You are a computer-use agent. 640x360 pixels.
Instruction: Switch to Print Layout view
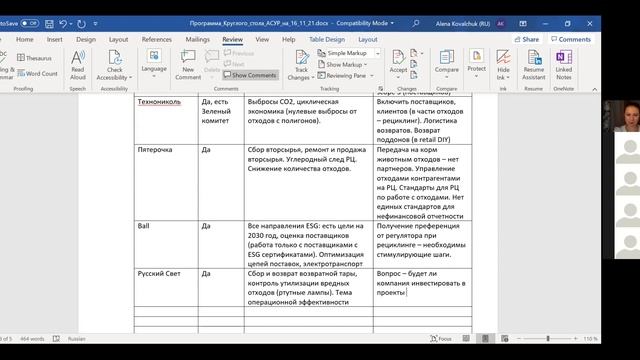(485, 338)
